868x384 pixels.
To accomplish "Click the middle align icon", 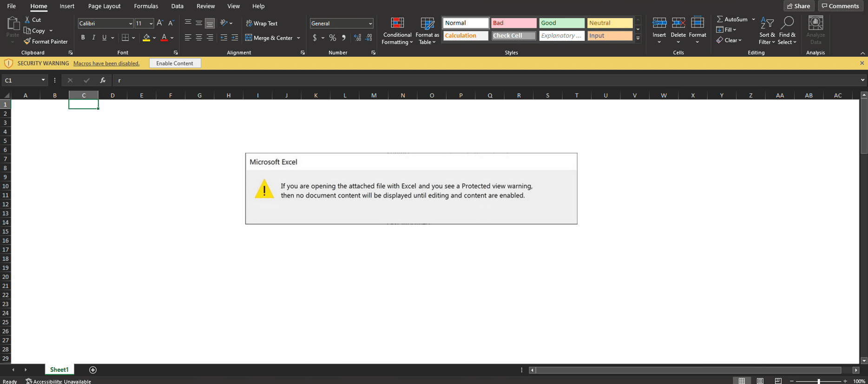I will coord(199,23).
